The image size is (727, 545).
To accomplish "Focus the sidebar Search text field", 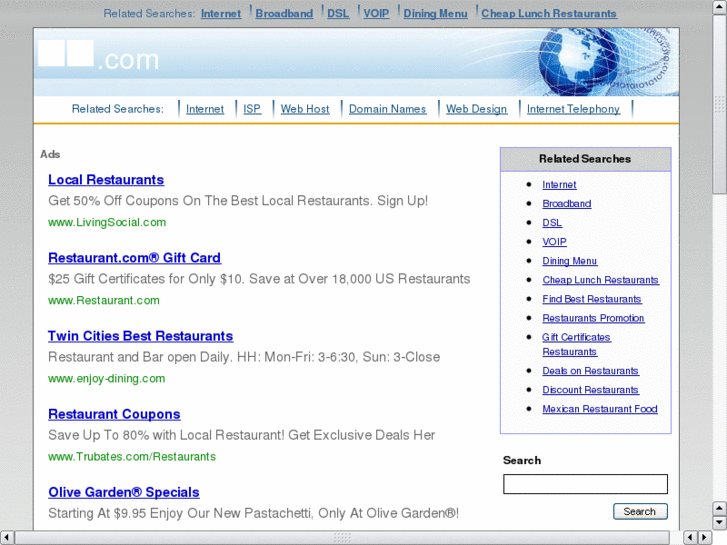I will [586, 484].
